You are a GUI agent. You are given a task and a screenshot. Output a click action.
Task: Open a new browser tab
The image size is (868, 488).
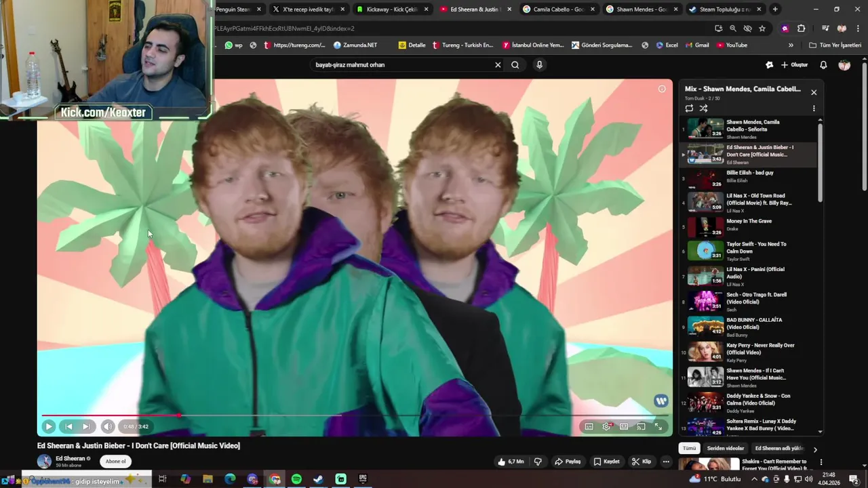pyautogui.click(x=775, y=9)
